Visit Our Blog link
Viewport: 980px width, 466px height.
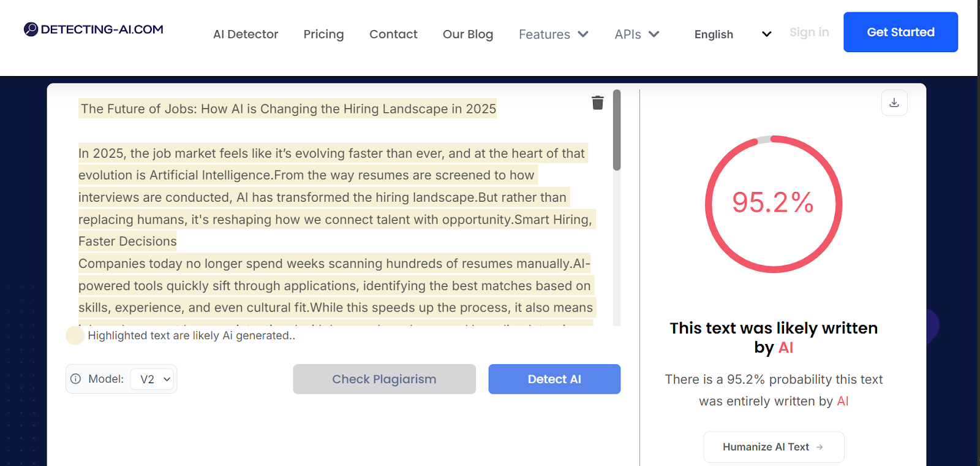point(467,34)
